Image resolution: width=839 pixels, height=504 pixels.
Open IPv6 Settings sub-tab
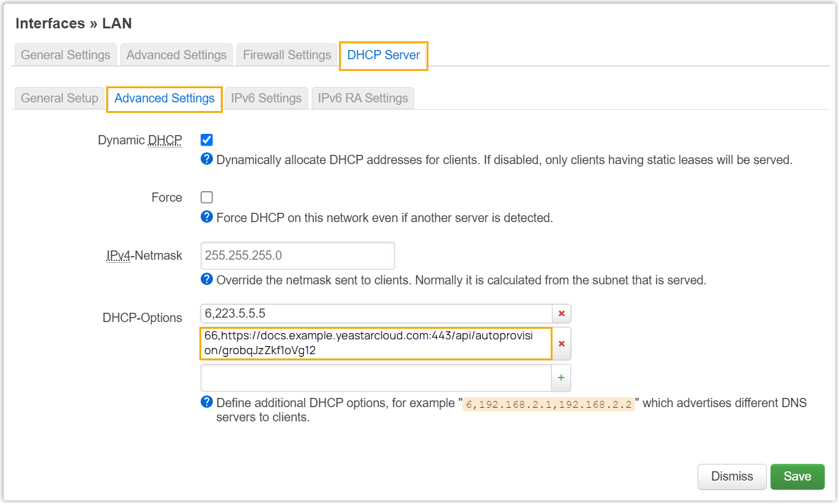[x=266, y=98]
